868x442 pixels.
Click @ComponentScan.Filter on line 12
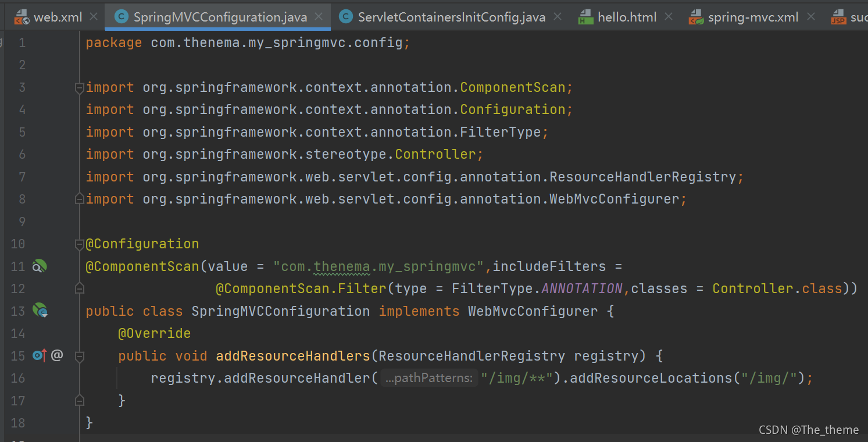coord(301,288)
